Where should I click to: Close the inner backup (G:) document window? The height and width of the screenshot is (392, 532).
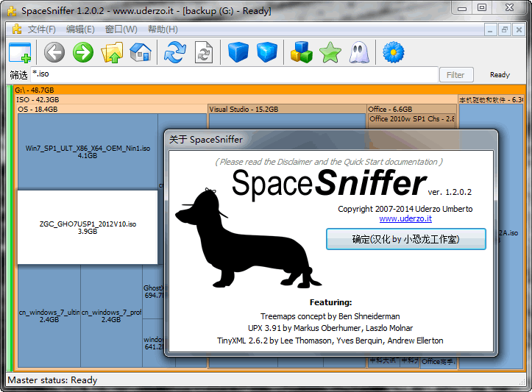pos(519,30)
